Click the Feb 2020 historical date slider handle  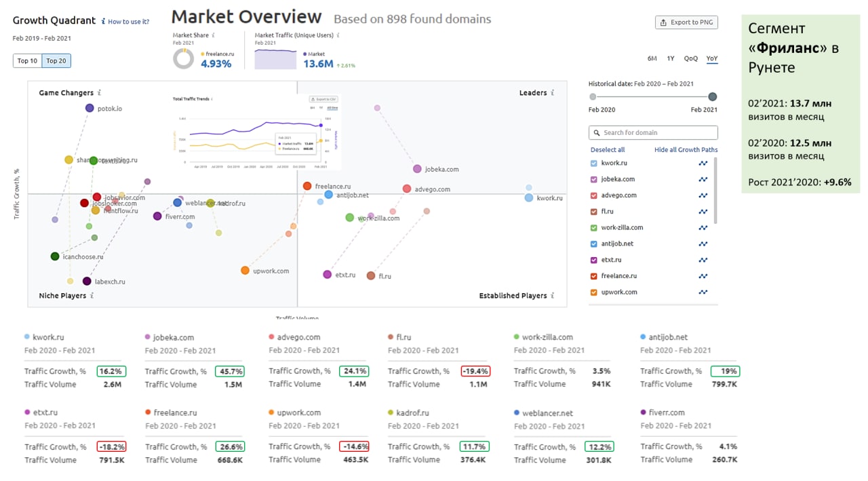[x=593, y=97]
